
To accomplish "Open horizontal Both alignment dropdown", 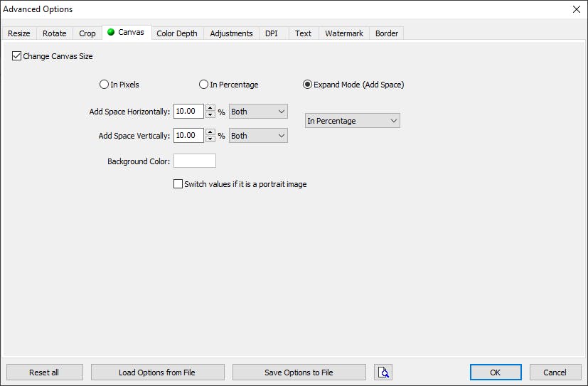I will click(x=258, y=112).
